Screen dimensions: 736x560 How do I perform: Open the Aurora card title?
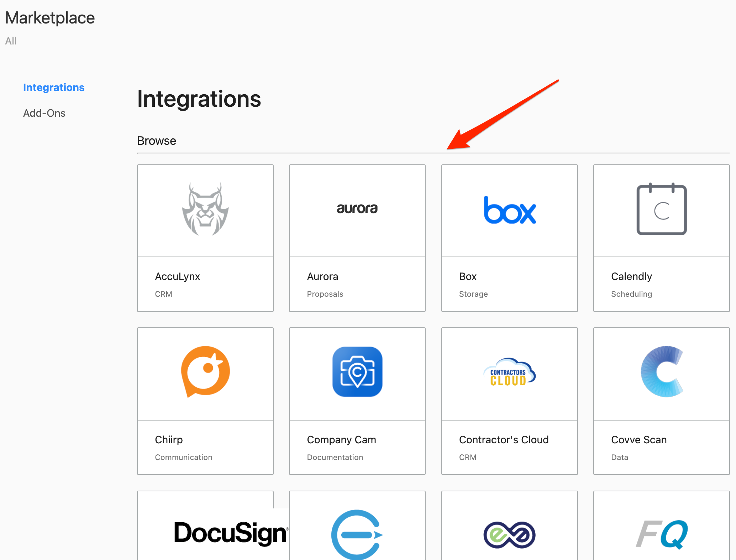tap(322, 276)
